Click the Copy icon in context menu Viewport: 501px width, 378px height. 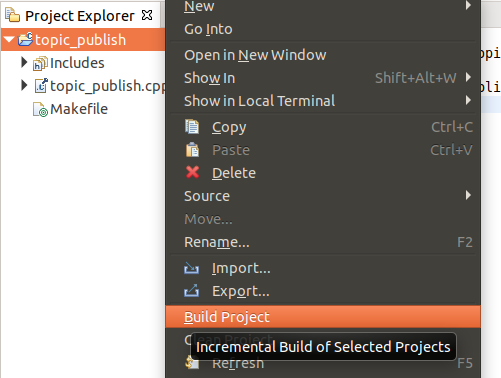point(192,127)
